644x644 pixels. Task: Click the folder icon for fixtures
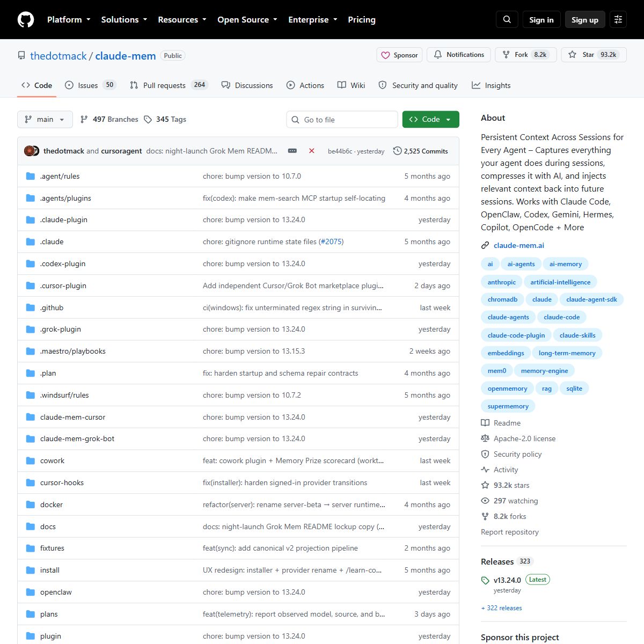click(x=31, y=548)
